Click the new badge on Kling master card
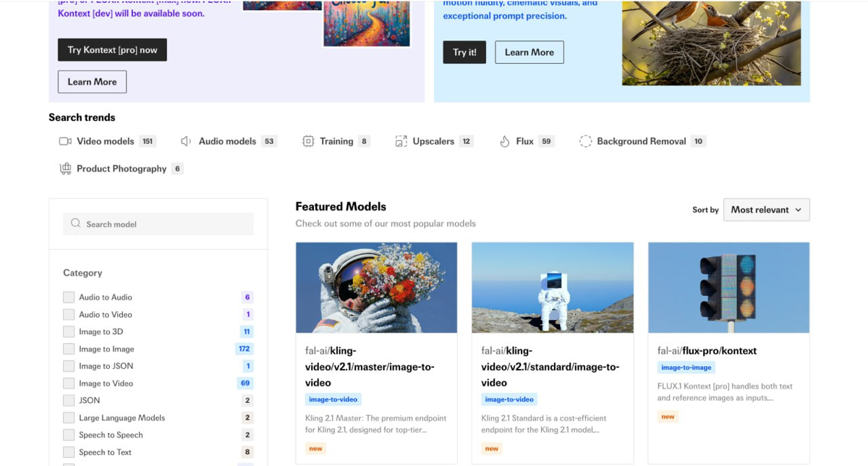 315,449
